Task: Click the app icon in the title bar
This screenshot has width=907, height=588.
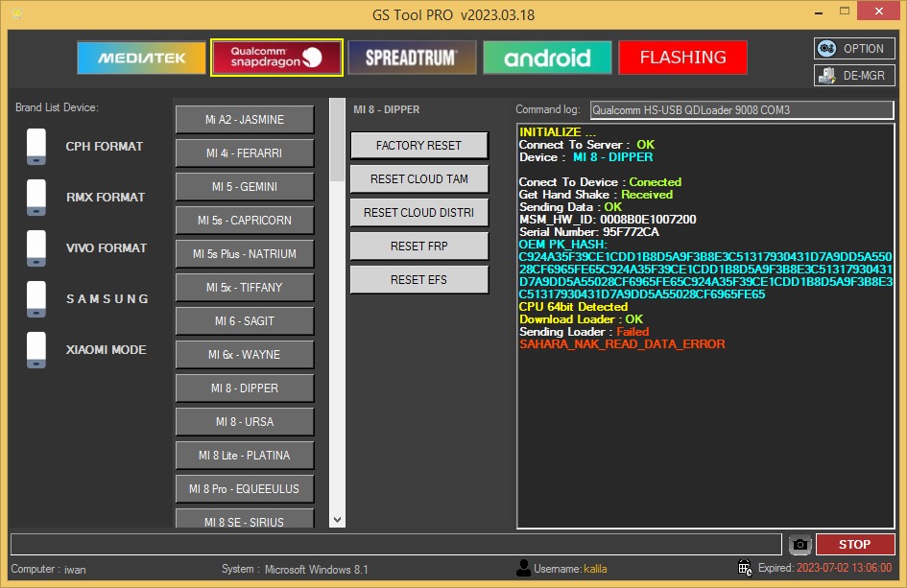Action: pos(16,13)
